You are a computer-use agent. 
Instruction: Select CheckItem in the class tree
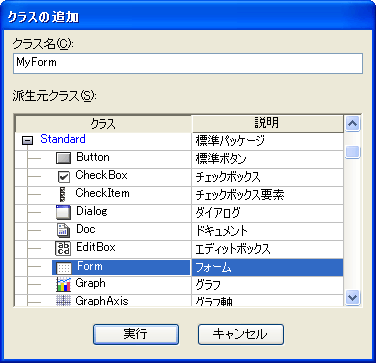102,193
